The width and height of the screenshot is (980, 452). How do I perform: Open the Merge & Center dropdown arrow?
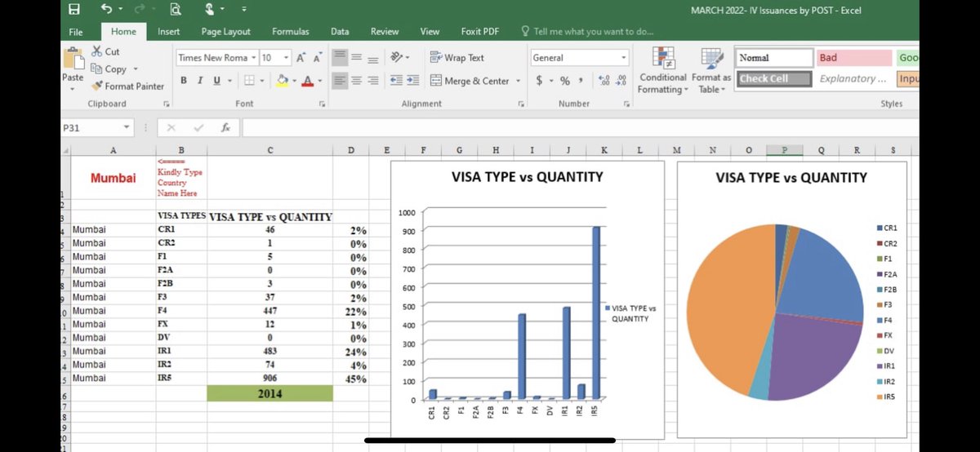518,81
